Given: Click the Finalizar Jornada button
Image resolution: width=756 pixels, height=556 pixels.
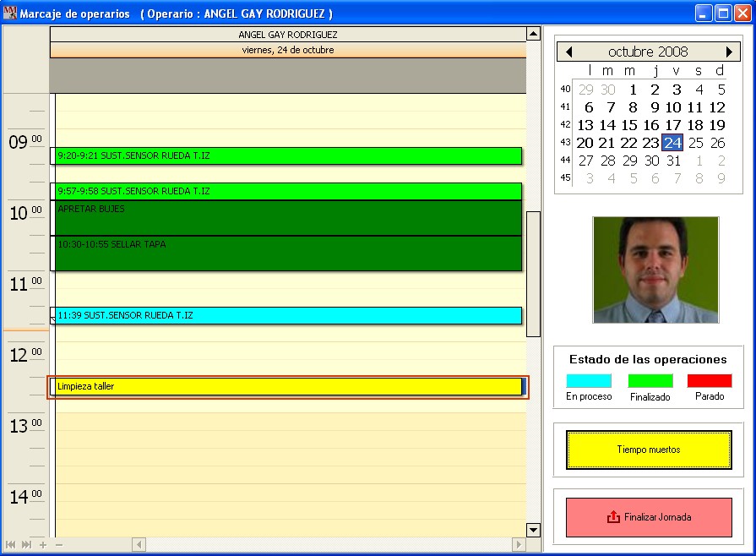Looking at the screenshot, I should pyautogui.click(x=649, y=517).
